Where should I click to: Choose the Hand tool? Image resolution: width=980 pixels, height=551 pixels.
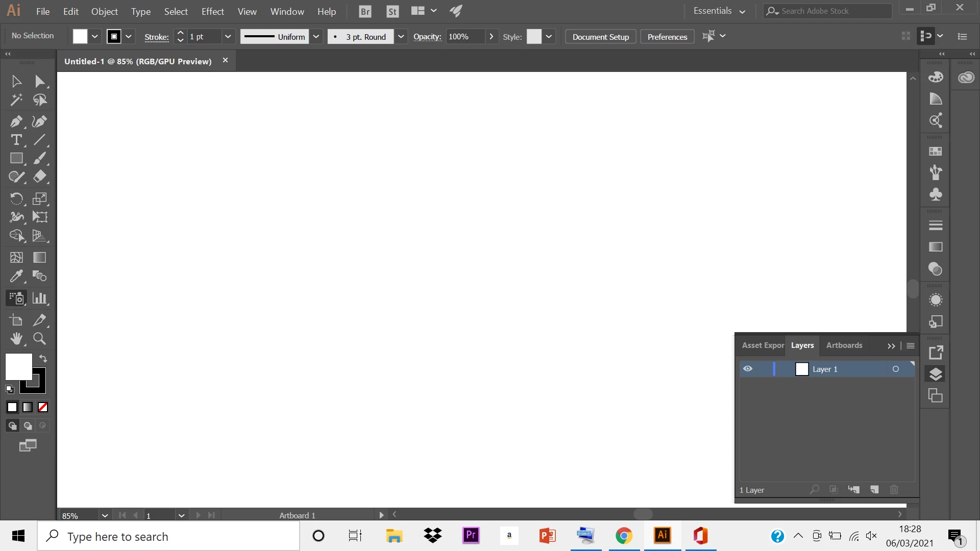[x=16, y=339]
